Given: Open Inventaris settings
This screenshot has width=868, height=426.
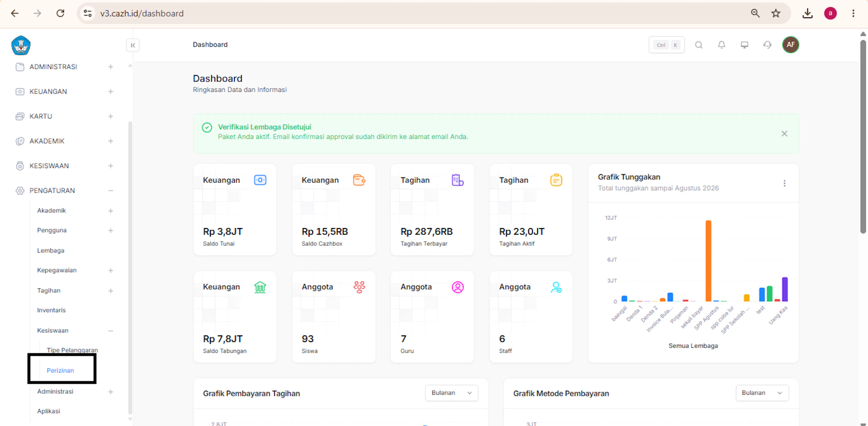Looking at the screenshot, I should 51,310.
